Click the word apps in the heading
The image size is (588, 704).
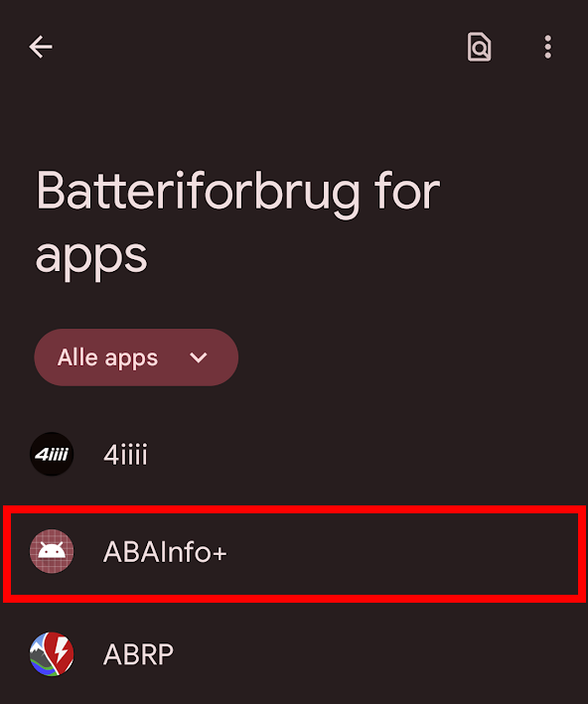91,258
